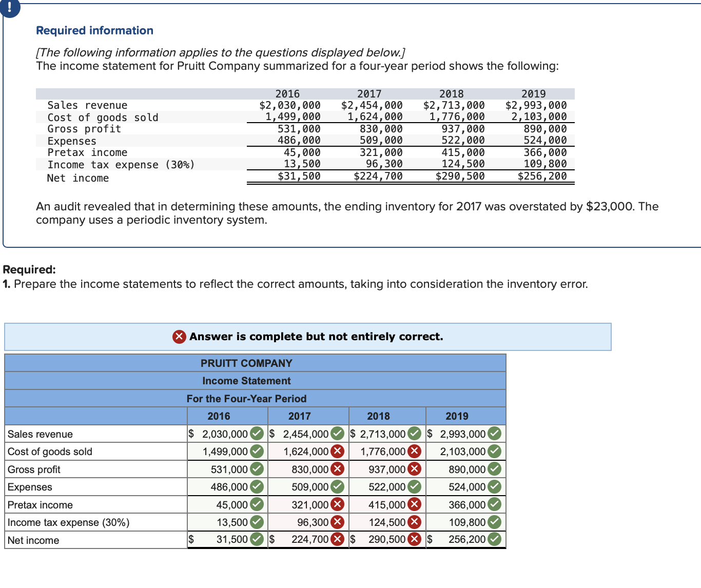This screenshot has height=588, width=701.
Task: Click green check beside 2019 net income 256,200
Action: 494,539
